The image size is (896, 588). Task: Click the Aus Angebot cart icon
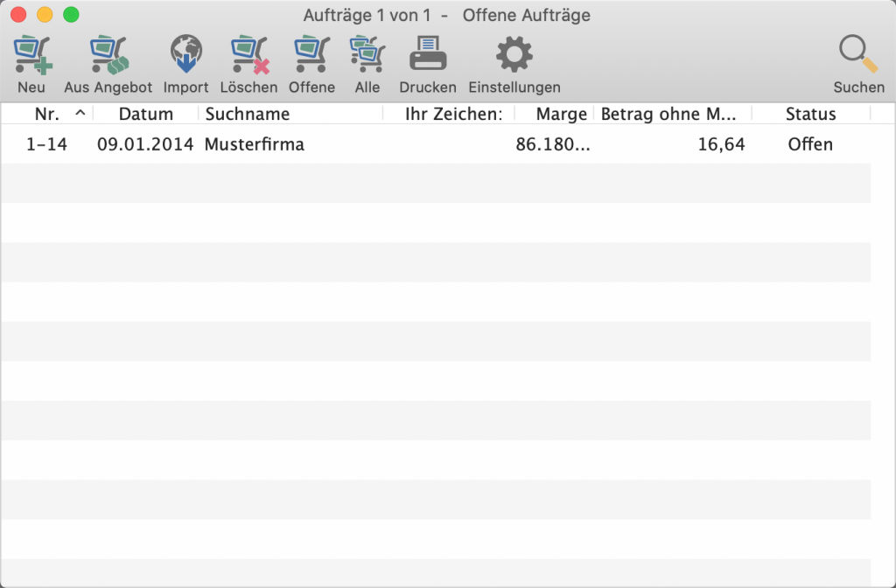pos(108,56)
